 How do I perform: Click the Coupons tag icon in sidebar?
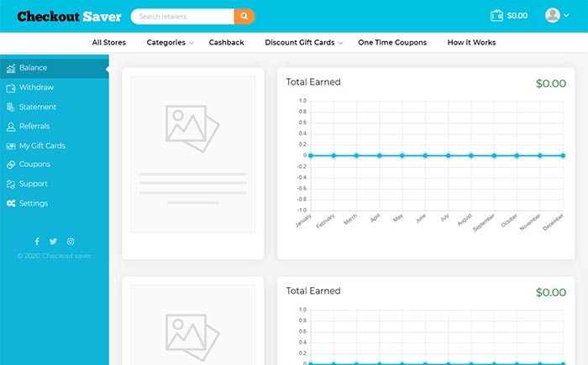tap(11, 164)
